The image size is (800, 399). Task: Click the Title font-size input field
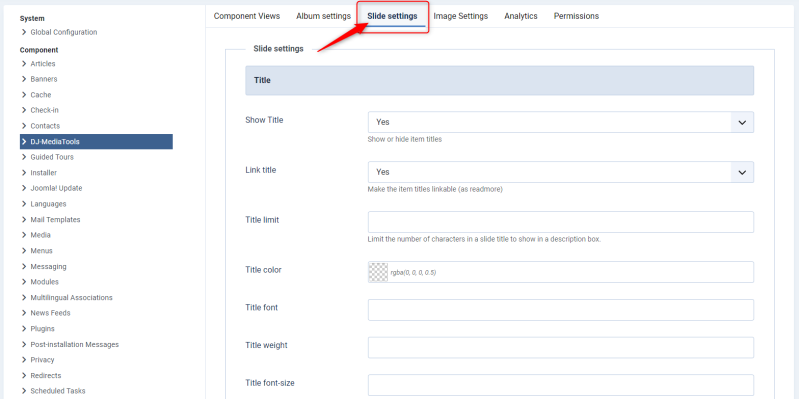pos(561,385)
